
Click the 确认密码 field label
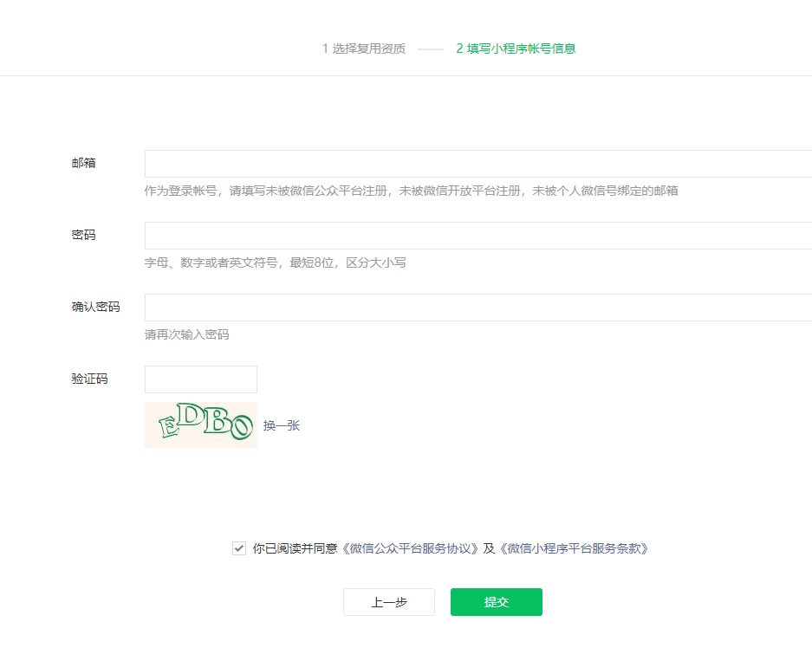[96, 307]
